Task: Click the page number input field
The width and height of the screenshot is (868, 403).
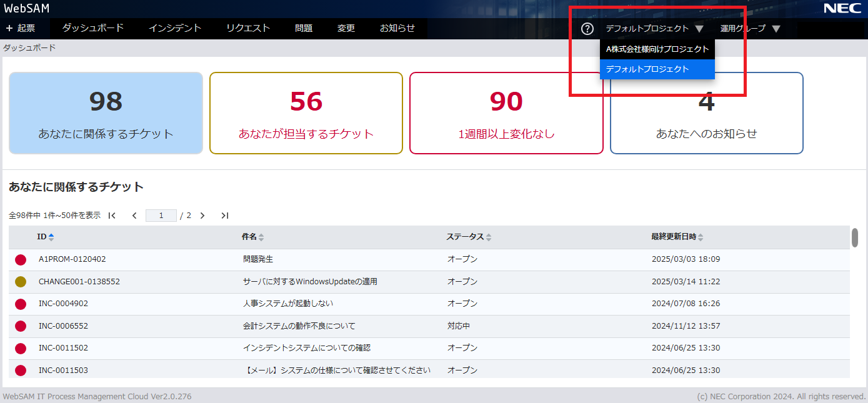Action: tap(161, 216)
